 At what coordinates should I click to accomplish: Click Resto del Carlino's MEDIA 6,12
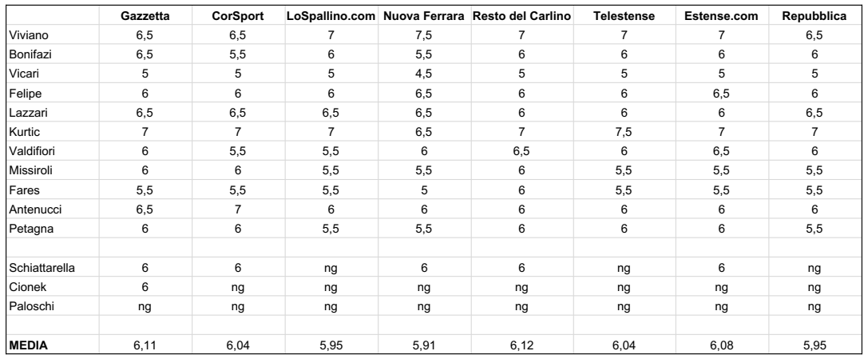coord(521,345)
